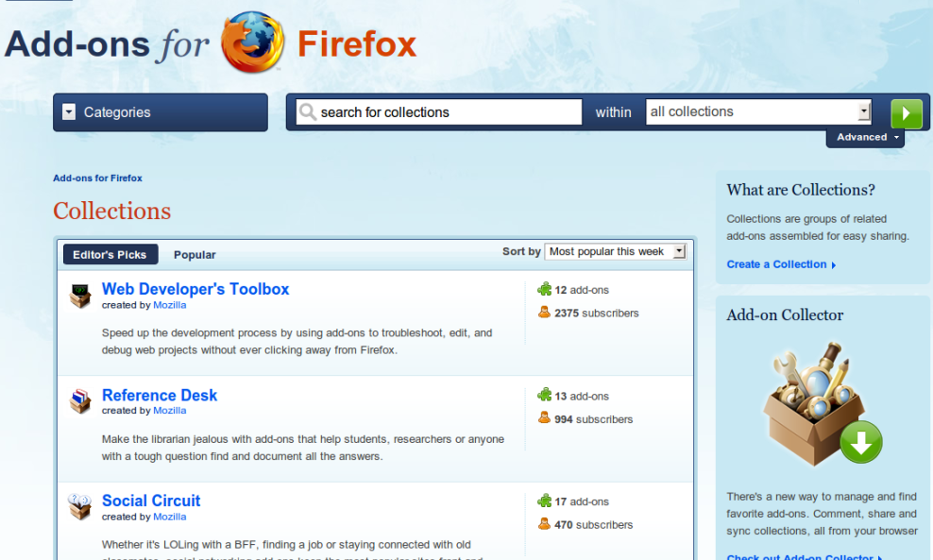Open the Reference Desk collection link
This screenshot has height=560, width=933.
160,395
